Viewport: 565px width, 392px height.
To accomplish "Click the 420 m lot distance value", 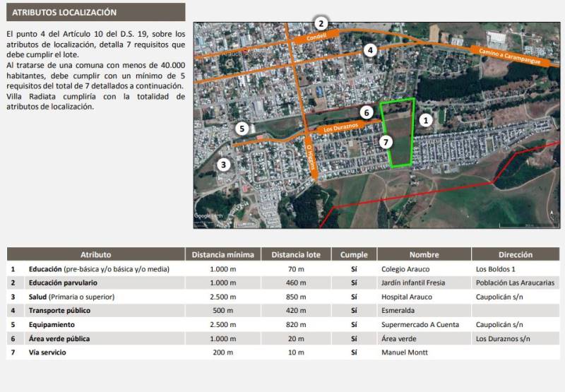I will click(x=296, y=311).
